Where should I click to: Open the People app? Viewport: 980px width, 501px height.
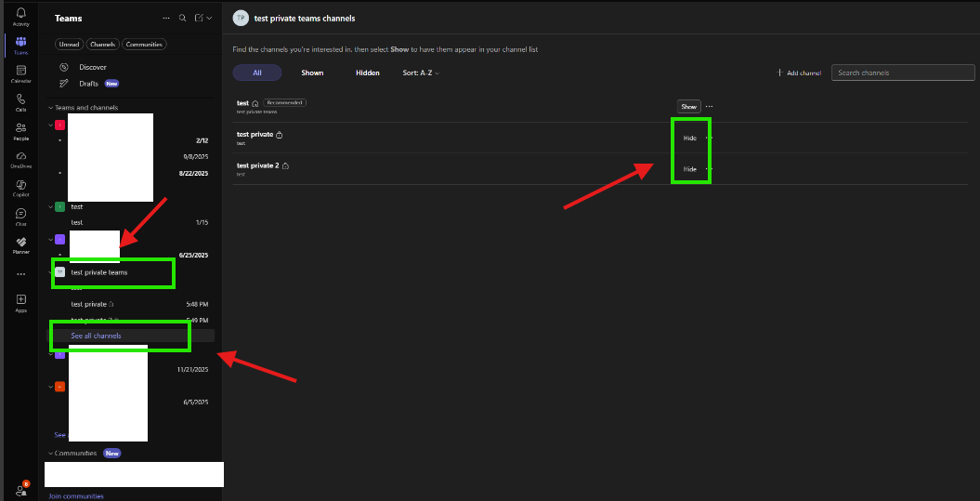[x=20, y=131]
